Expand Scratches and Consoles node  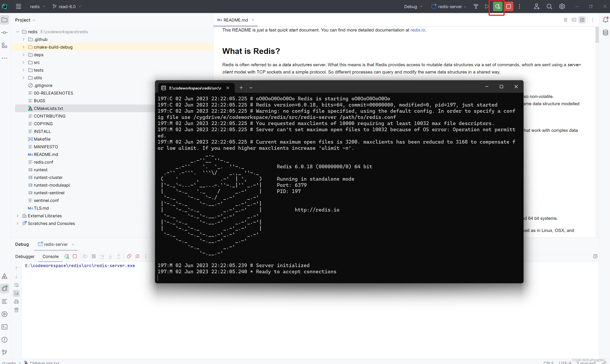(x=18, y=223)
